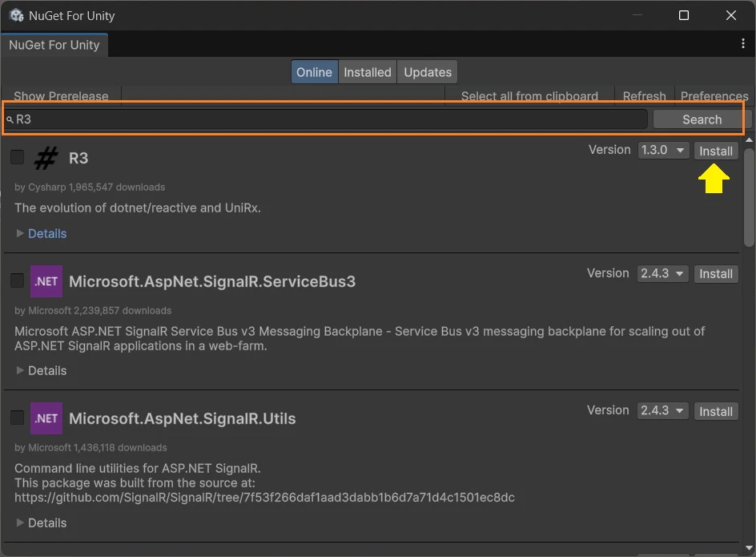Install the R3 package

tap(715, 151)
